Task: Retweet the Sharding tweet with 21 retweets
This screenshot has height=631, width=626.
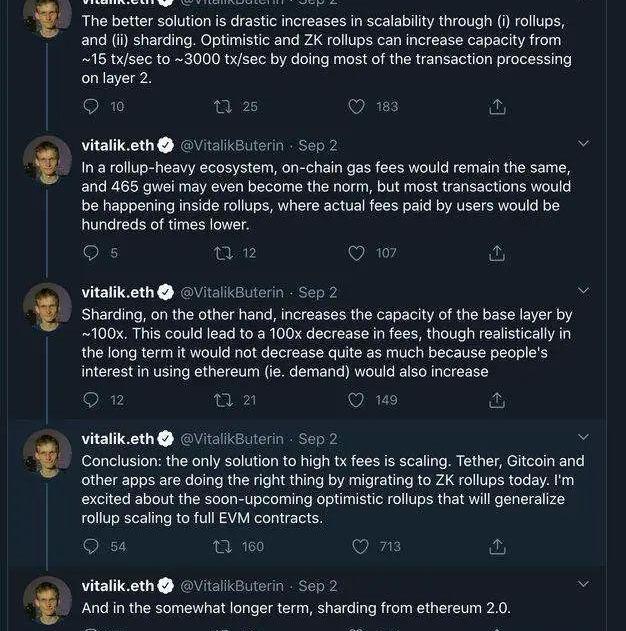Action: point(224,400)
